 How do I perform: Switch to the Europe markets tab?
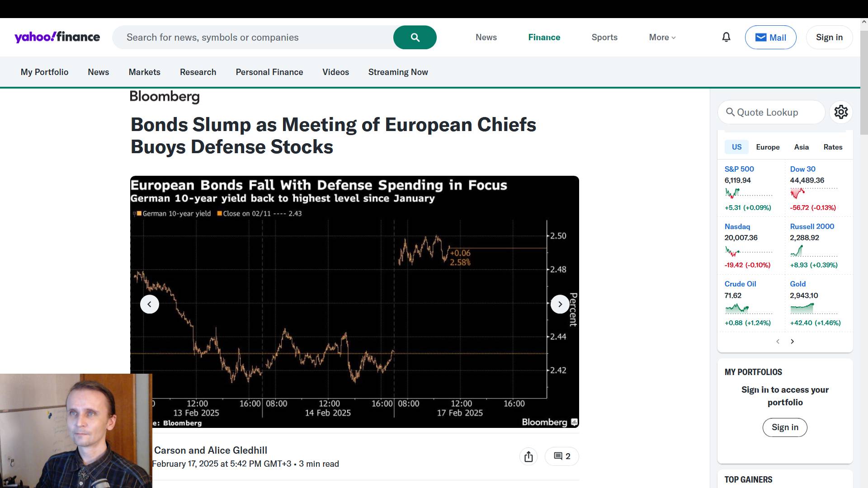(x=768, y=147)
